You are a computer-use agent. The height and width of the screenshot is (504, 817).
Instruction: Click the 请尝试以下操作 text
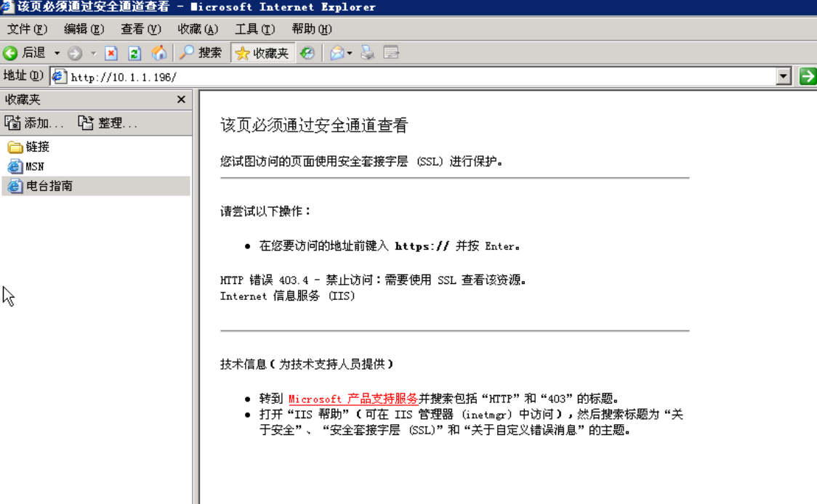pyautogui.click(x=265, y=211)
